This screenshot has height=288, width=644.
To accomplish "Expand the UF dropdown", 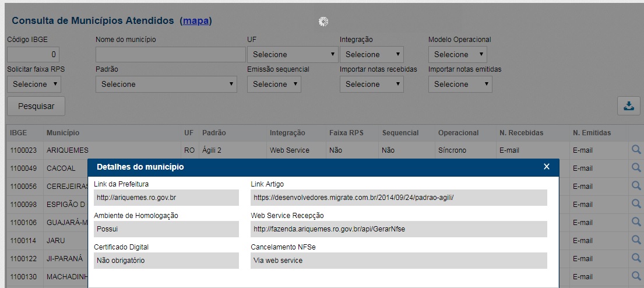I will pos(293,55).
